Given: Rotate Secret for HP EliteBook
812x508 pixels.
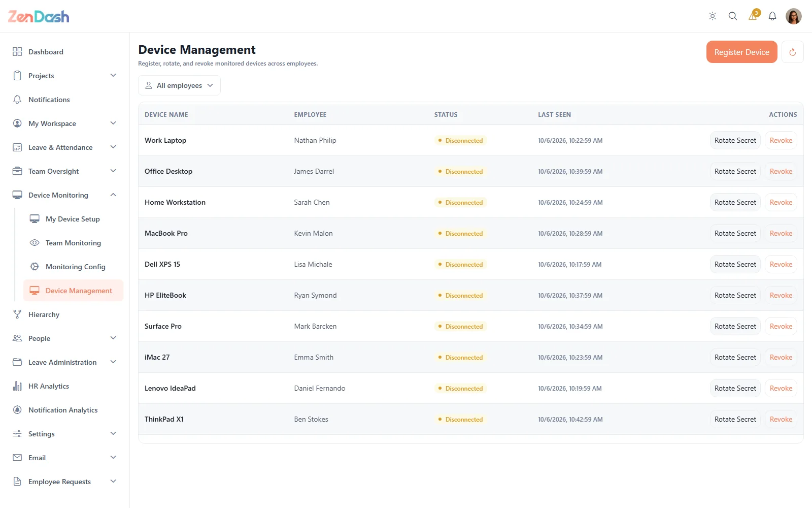Looking at the screenshot, I should point(735,295).
